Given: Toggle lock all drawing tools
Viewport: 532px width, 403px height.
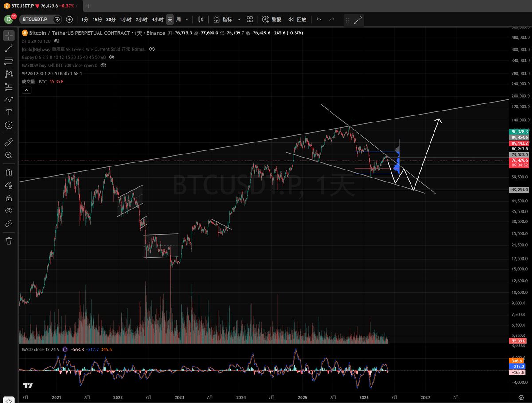Looking at the screenshot, I should [9, 198].
